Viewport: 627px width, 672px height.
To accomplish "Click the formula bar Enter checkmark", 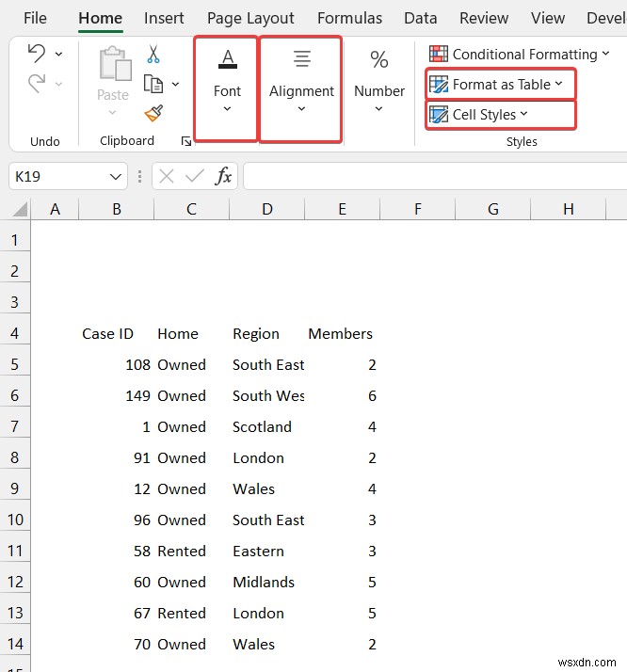I will tap(195, 176).
